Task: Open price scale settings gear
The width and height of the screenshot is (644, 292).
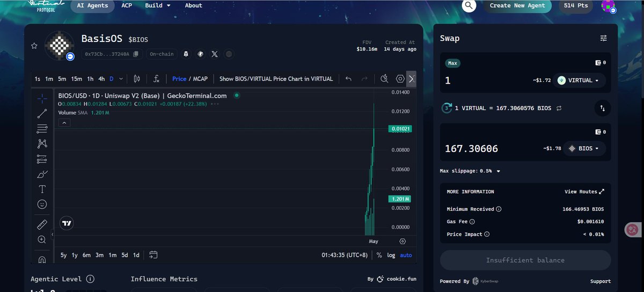Action: coord(402,242)
